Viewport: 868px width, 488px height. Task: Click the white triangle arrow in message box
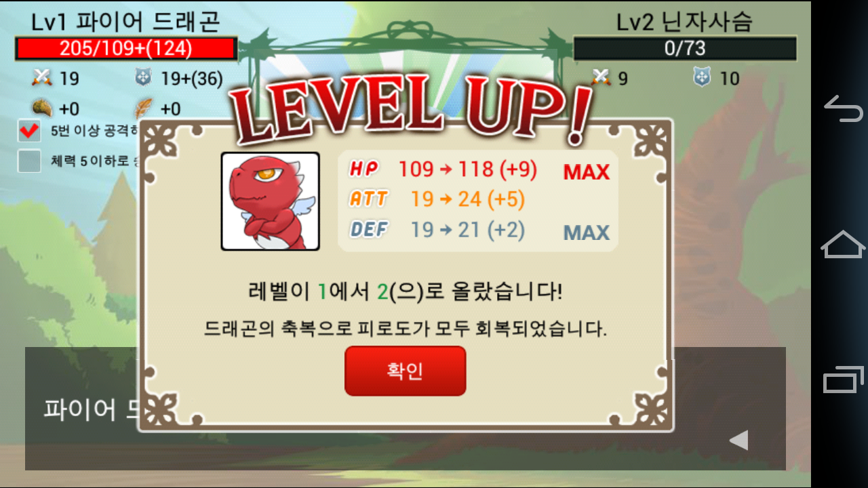tap(738, 441)
